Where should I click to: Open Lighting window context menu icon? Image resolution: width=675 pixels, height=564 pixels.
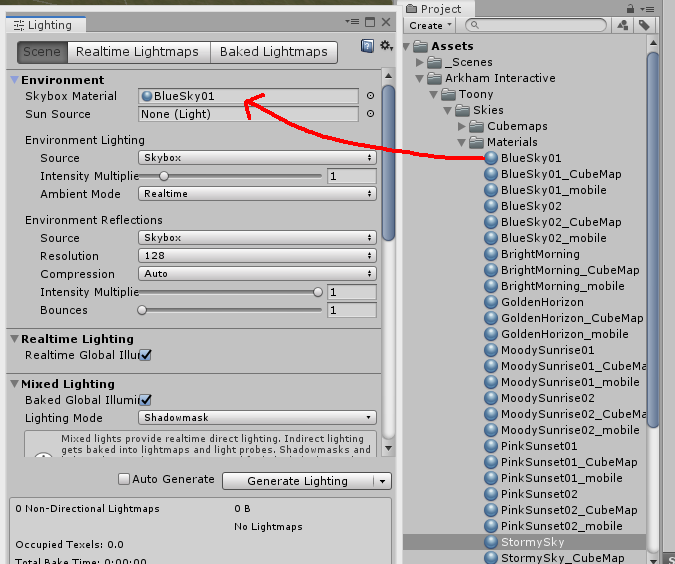click(x=352, y=22)
